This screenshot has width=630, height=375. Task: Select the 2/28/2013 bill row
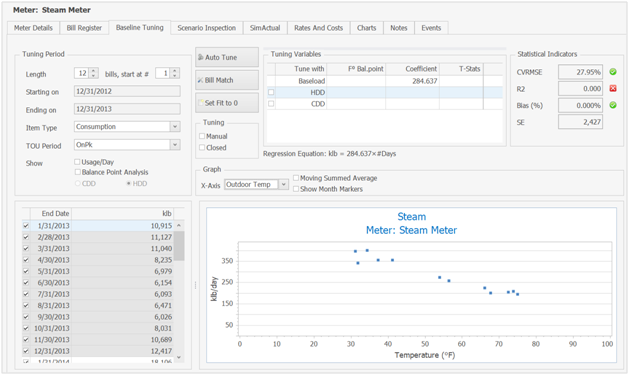98,237
